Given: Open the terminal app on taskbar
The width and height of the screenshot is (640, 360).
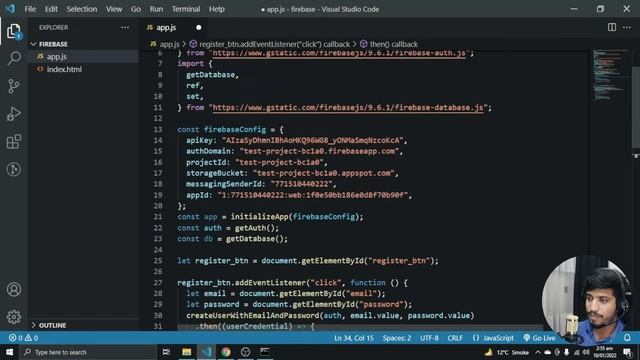Looking at the screenshot, I should [x=265, y=352].
